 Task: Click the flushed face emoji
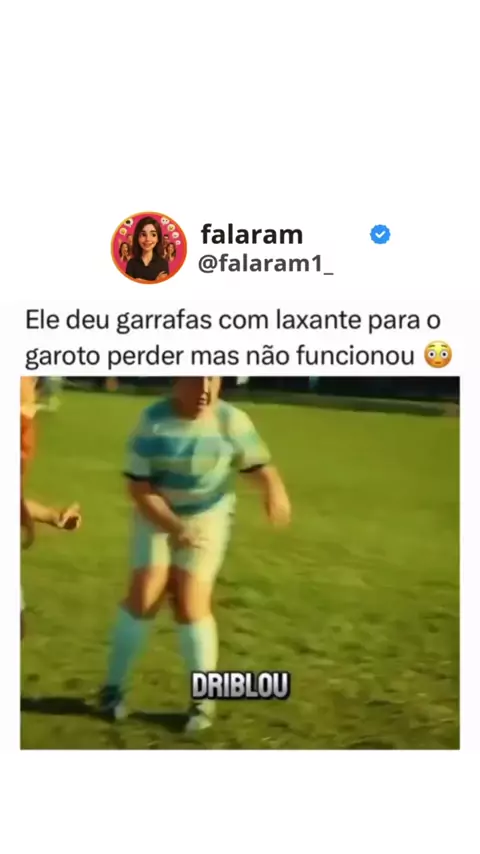click(x=438, y=355)
